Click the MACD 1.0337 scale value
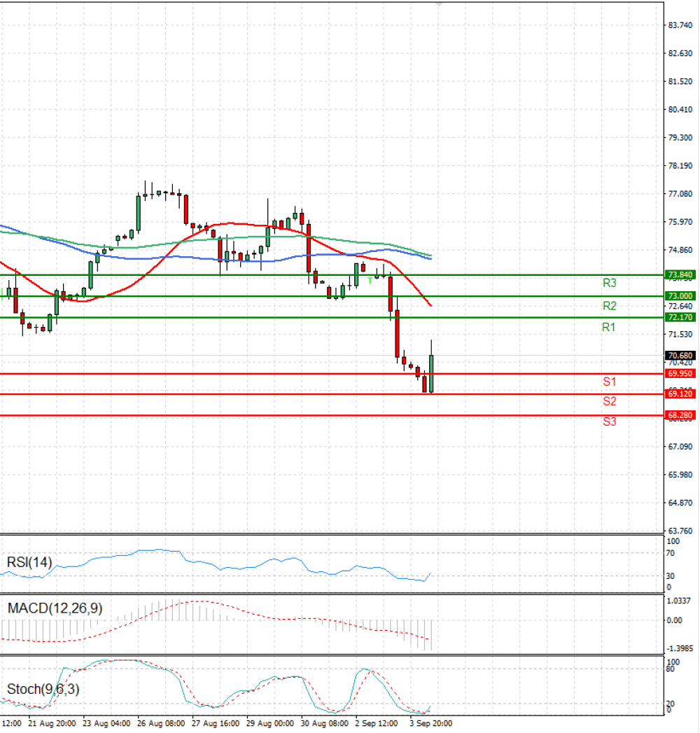 click(x=678, y=601)
